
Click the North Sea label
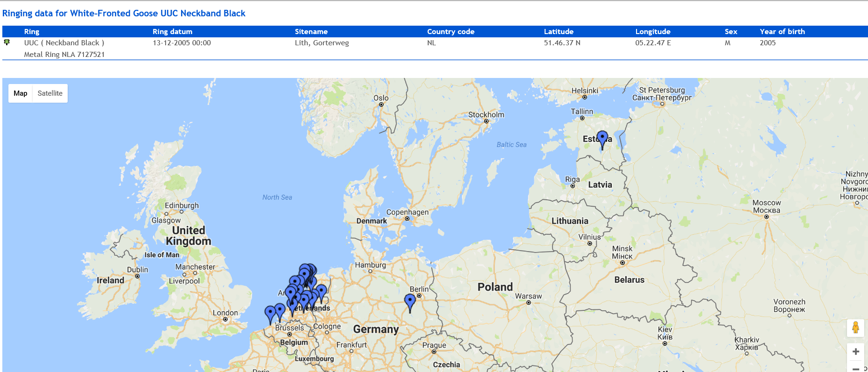click(277, 198)
